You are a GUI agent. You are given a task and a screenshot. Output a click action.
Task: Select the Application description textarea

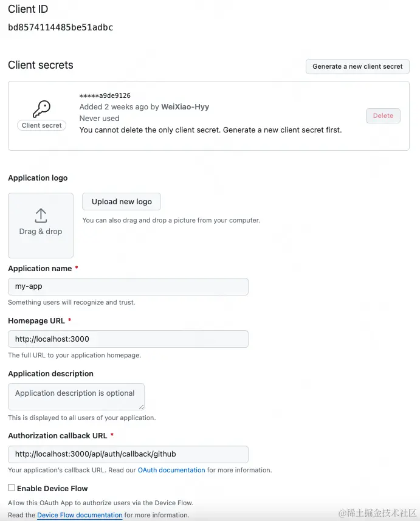(76, 396)
